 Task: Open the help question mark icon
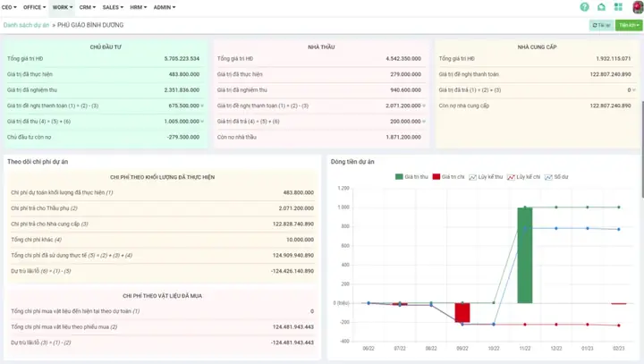point(584,7)
